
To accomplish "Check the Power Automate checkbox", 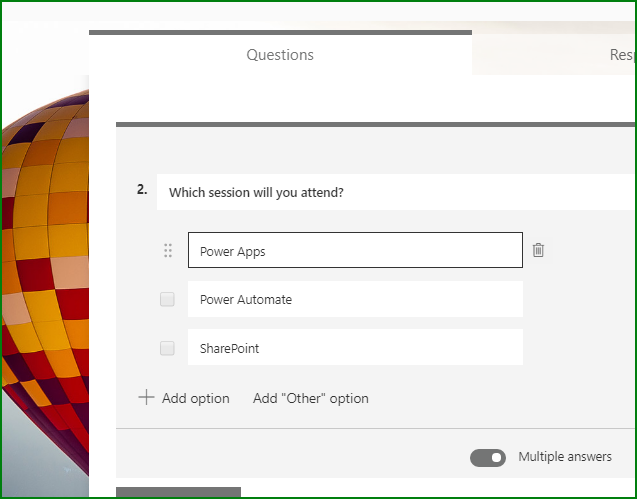I will [x=167, y=299].
